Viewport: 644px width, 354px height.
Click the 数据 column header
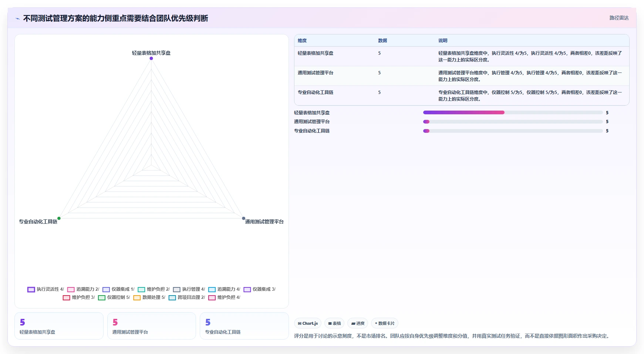pos(382,41)
